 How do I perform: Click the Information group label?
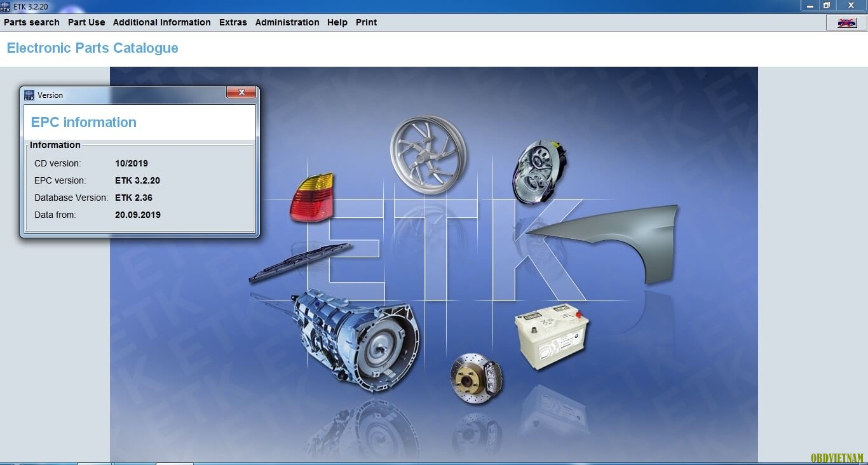pos(55,145)
